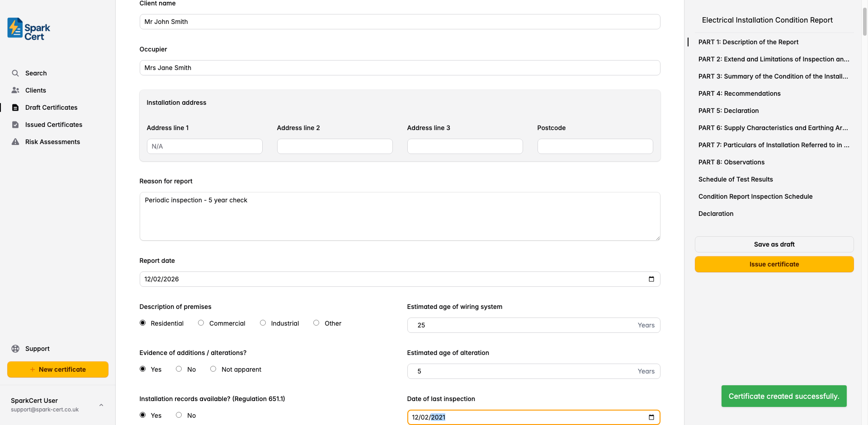Viewport: 868px width, 425px height.
Task: Click the Occupier input field
Action: 400,67
